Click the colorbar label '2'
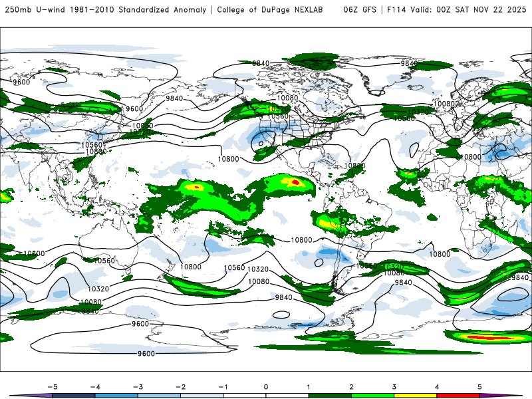The image size is (532, 399). coord(351,387)
